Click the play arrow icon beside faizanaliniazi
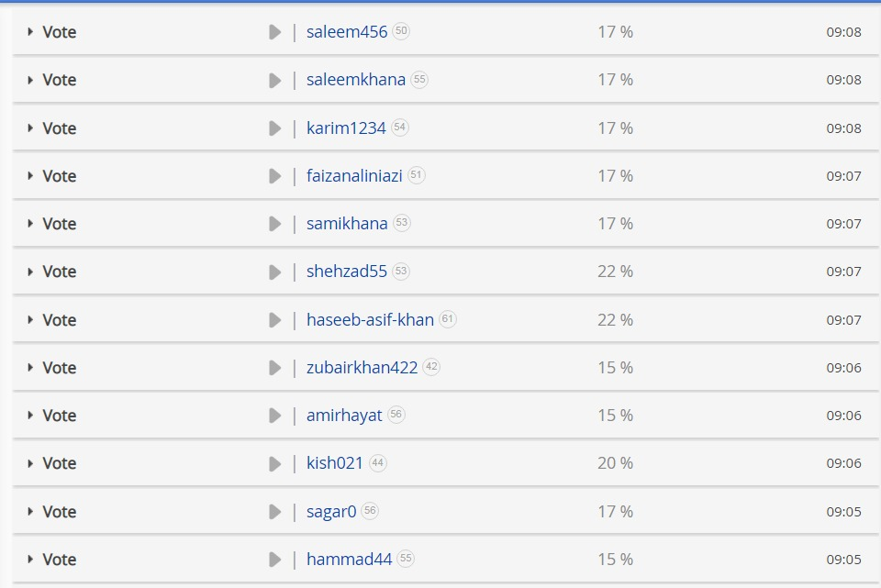The height and width of the screenshot is (588, 881). point(274,176)
